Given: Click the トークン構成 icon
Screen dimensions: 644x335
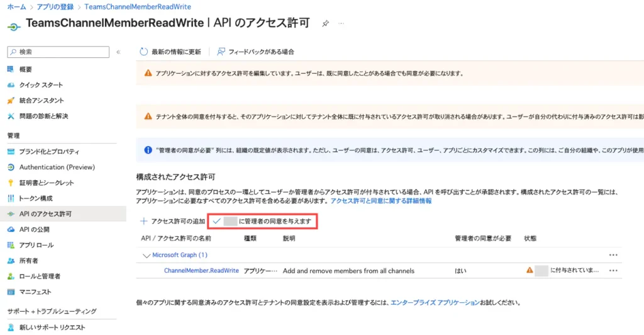Looking at the screenshot, I should pos(11,198).
